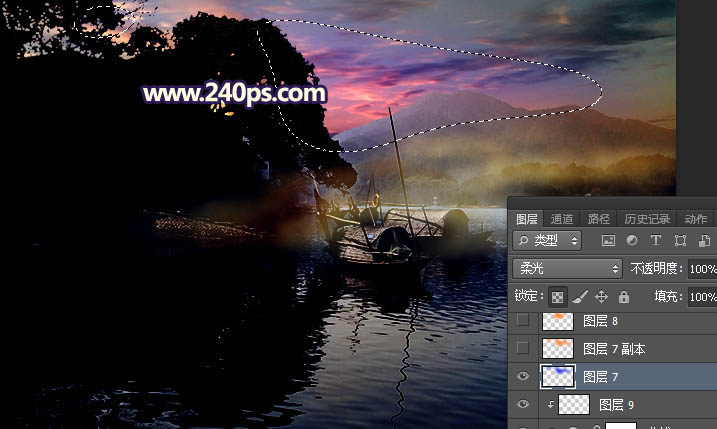Enable lock position icon
This screenshot has width=717, height=429.
[601, 297]
